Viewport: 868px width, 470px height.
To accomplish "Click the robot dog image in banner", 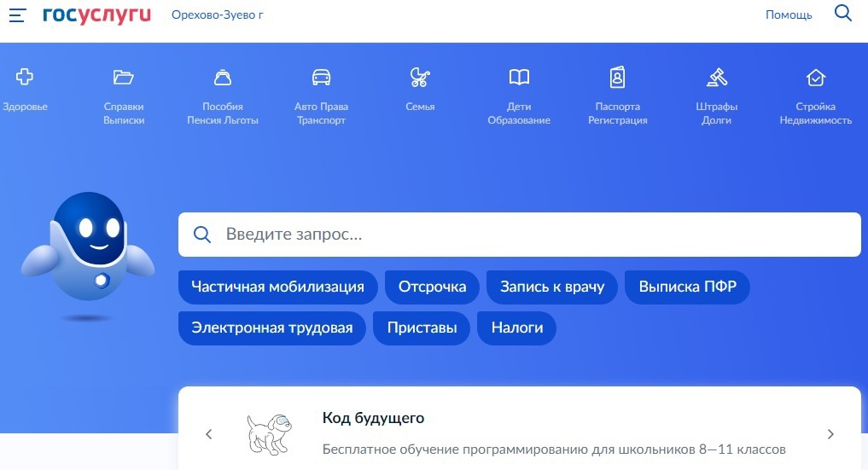I will click(x=269, y=435).
